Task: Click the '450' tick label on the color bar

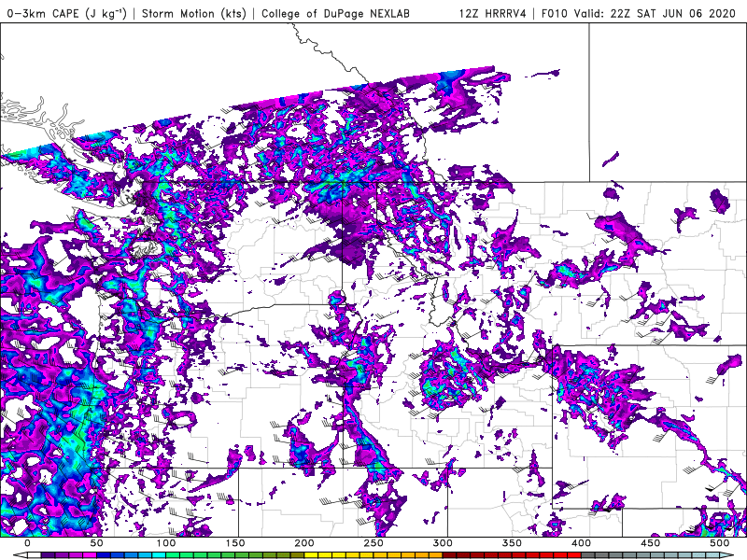Action: [650, 543]
